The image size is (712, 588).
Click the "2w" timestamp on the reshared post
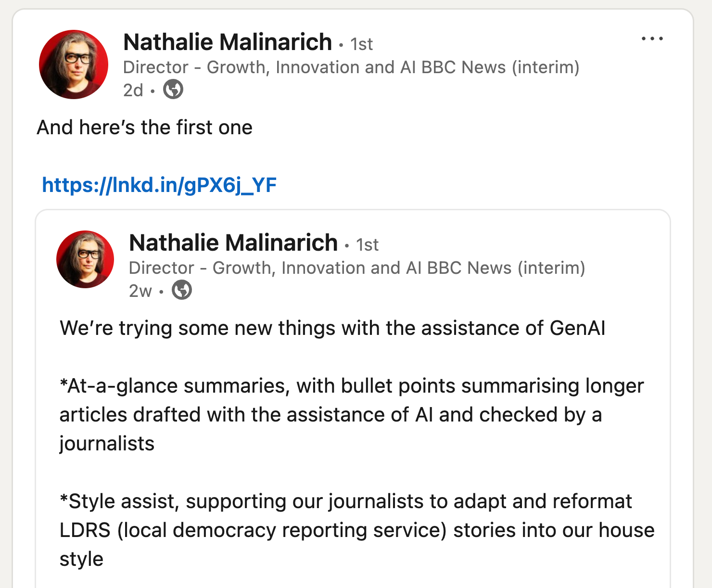tap(140, 291)
